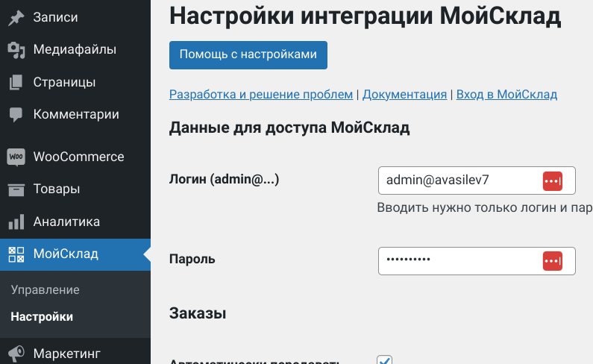Click the Страницы pages icon
This screenshot has height=364, width=593.
coord(16,82)
